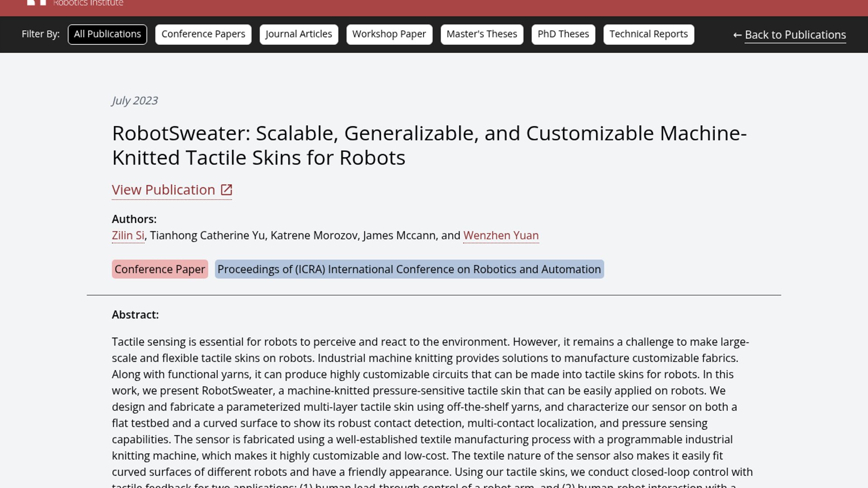Click the July 2023 date text
Viewport: 868px width, 488px height.
pyautogui.click(x=135, y=101)
